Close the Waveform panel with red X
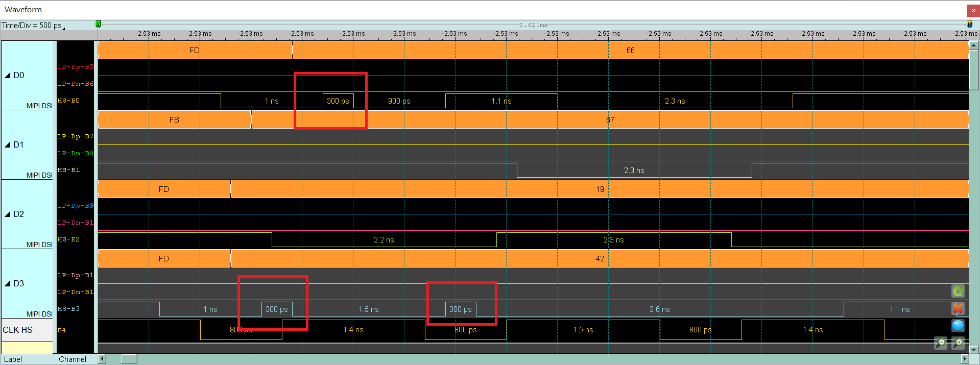This screenshot has width=980, height=365. [x=973, y=11]
